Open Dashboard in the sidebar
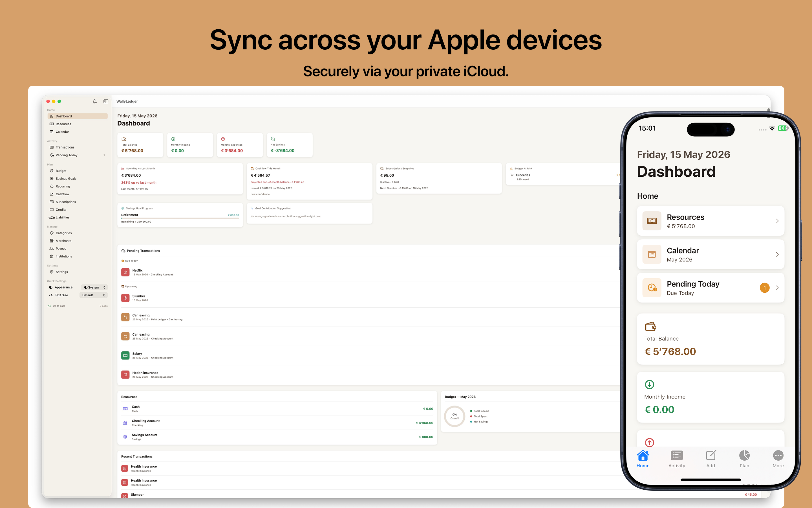This screenshot has height=508, width=812. tap(78, 116)
